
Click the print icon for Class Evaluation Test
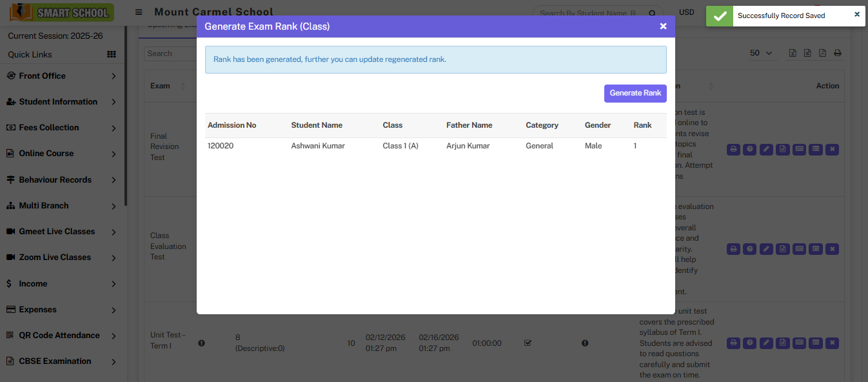tap(733, 248)
